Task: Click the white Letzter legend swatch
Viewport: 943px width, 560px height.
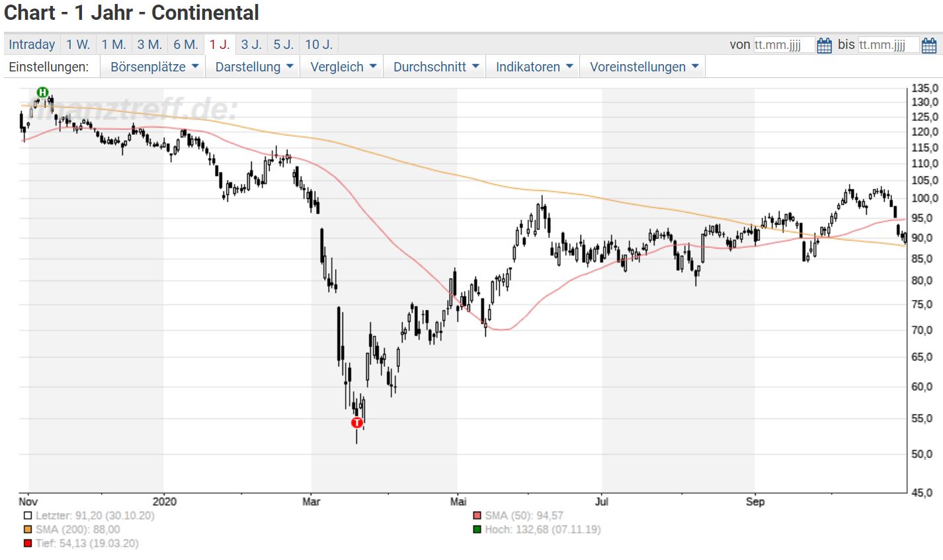Action: coord(27,516)
